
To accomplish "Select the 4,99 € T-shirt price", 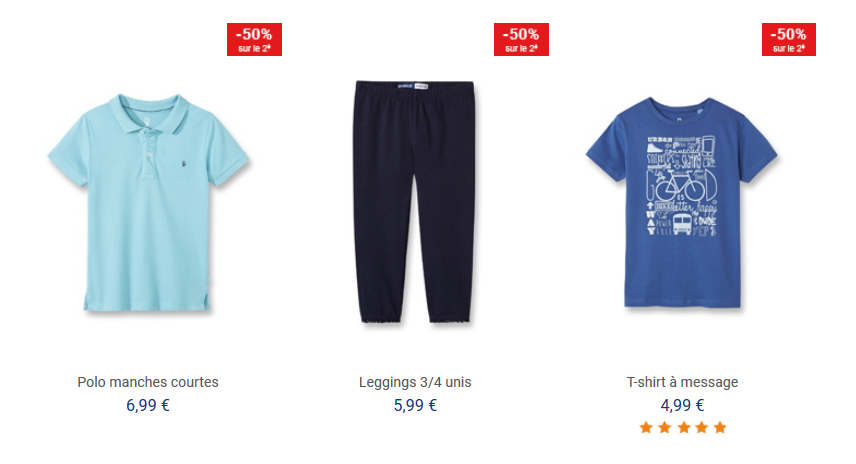I will pyautogui.click(x=682, y=405).
